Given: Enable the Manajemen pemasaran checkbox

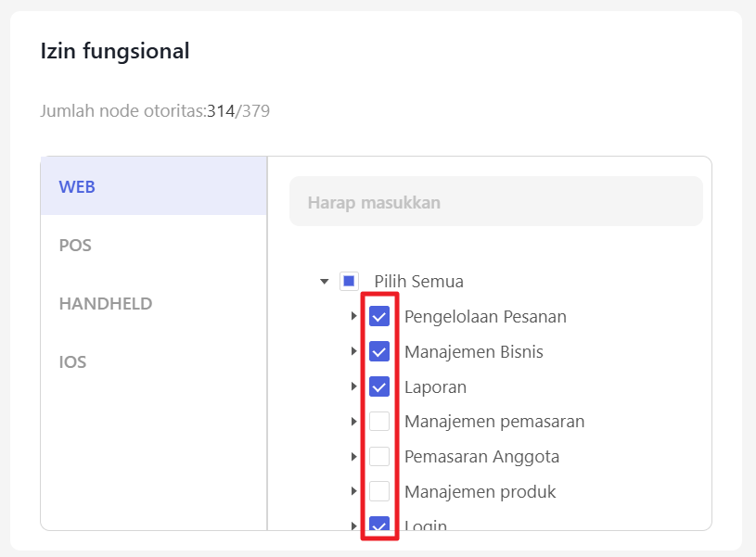Looking at the screenshot, I should [x=379, y=422].
